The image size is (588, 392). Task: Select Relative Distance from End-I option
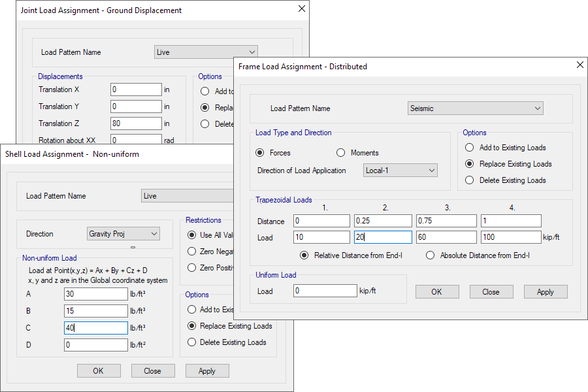tap(304, 255)
